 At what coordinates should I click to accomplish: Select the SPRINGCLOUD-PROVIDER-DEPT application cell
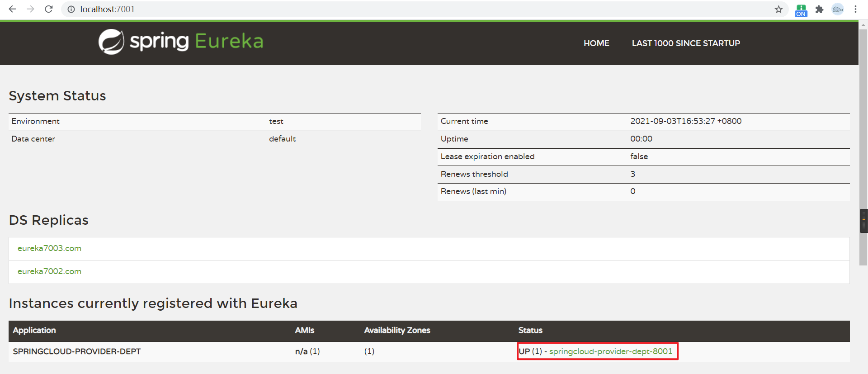click(77, 351)
